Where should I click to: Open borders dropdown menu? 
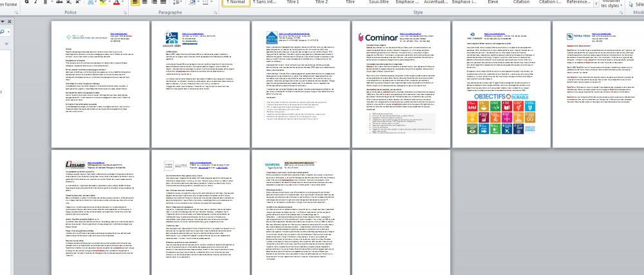(x=206, y=2)
